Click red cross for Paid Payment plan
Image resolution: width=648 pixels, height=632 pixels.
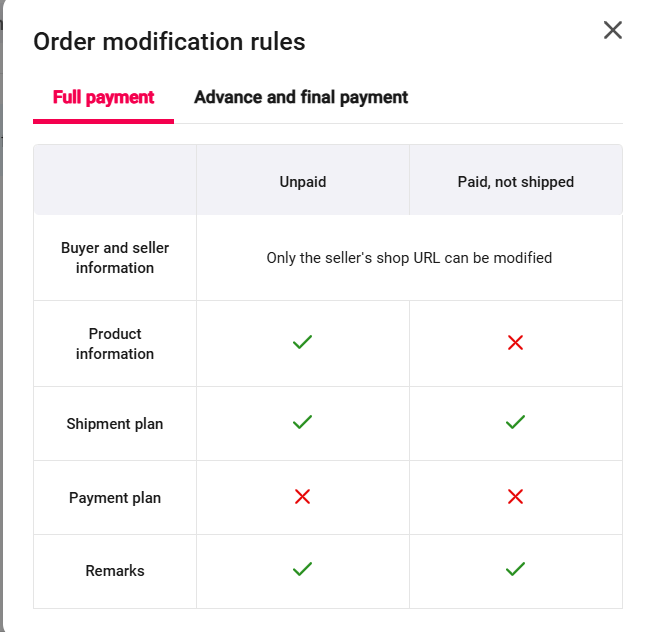coord(516,497)
